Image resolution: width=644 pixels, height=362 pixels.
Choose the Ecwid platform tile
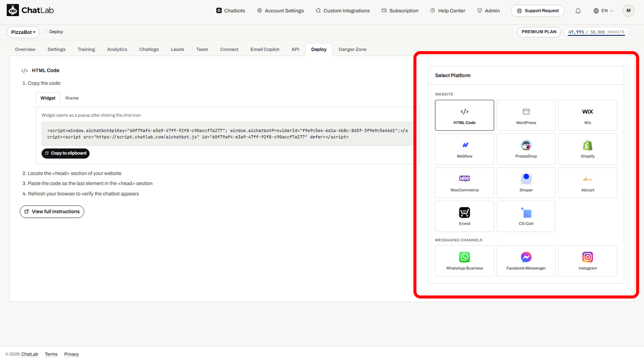pyautogui.click(x=464, y=216)
